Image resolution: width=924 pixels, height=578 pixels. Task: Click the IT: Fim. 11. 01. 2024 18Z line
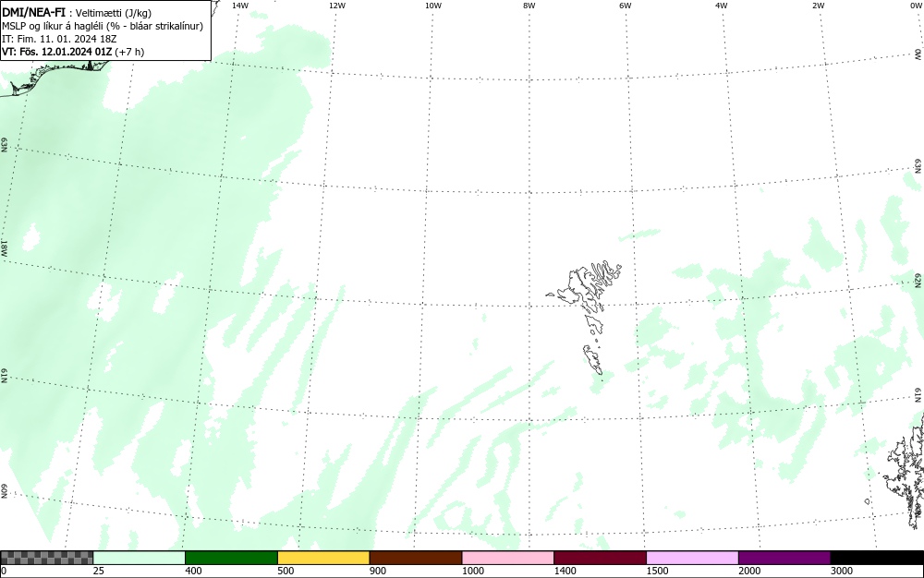click(59, 39)
